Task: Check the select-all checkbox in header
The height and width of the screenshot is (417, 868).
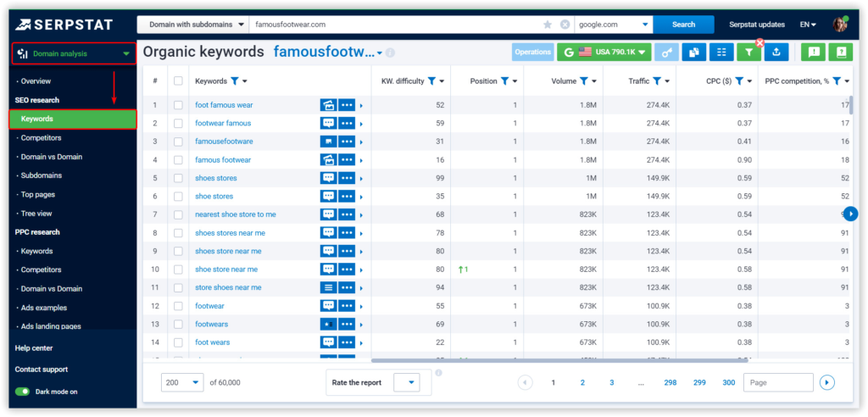Action: [178, 81]
